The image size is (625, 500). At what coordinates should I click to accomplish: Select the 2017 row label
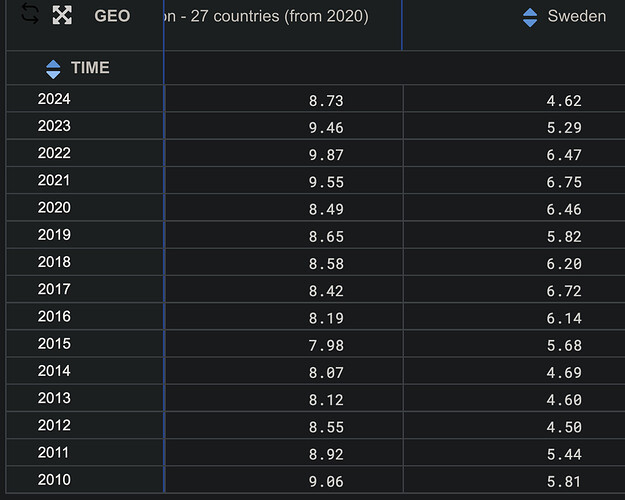tap(54, 289)
